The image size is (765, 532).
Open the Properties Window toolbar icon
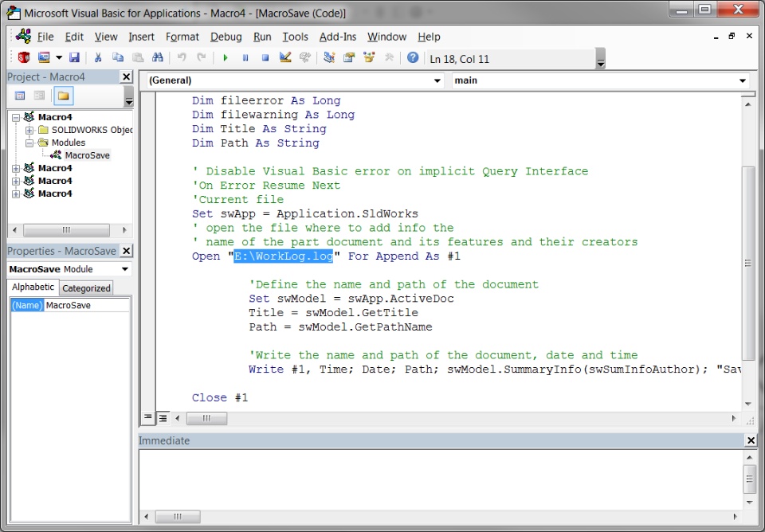[349, 57]
